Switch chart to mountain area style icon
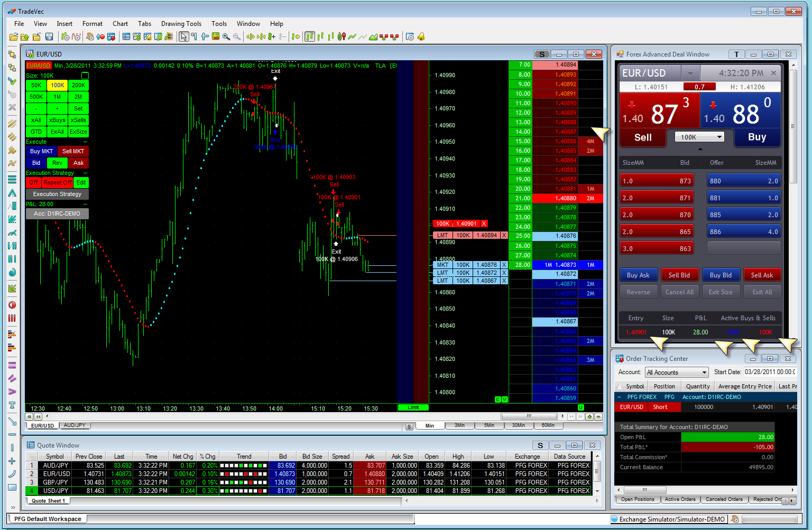 point(373,36)
